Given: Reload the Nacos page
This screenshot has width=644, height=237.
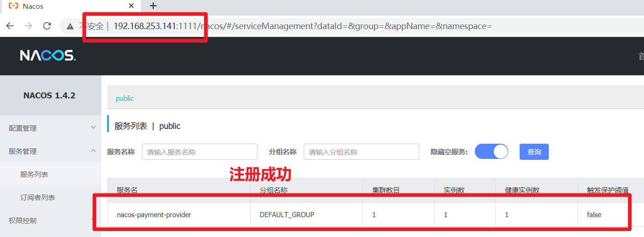Looking at the screenshot, I should click(x=47, y=26).
